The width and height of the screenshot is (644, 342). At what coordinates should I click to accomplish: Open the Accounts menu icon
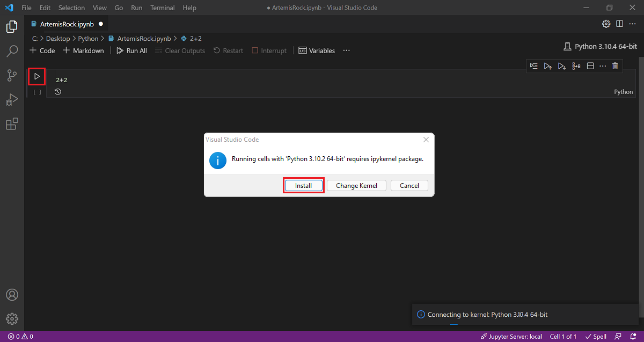(12, 295)
